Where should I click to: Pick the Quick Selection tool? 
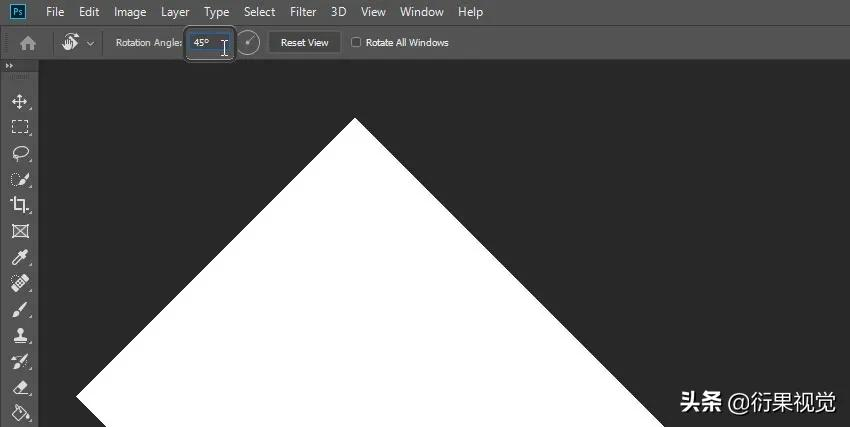click(x=20, y=179)
